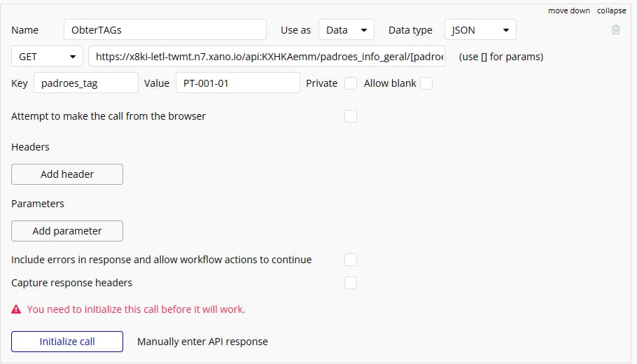
Task: Collapse the API call panel
Action: click(611, 10)
